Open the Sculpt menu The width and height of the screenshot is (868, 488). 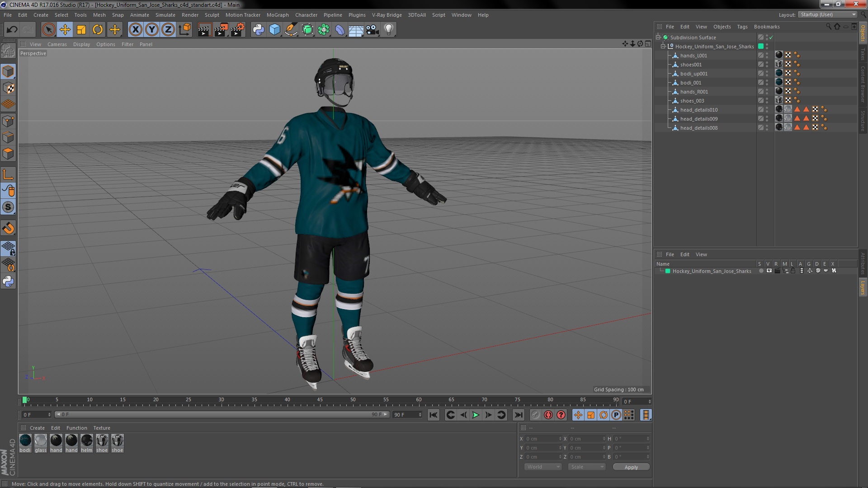(212, 15)
